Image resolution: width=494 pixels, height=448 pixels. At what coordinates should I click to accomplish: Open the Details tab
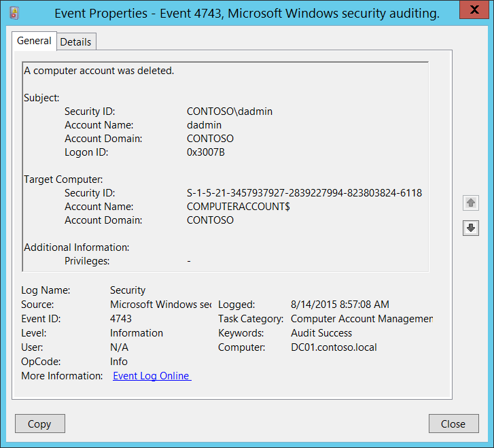click(x=75, y=41)
